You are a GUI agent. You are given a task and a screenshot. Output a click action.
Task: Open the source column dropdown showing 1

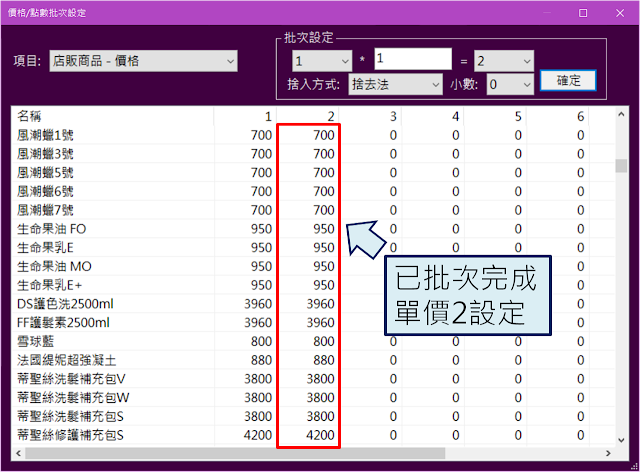[x=322, y=61]
